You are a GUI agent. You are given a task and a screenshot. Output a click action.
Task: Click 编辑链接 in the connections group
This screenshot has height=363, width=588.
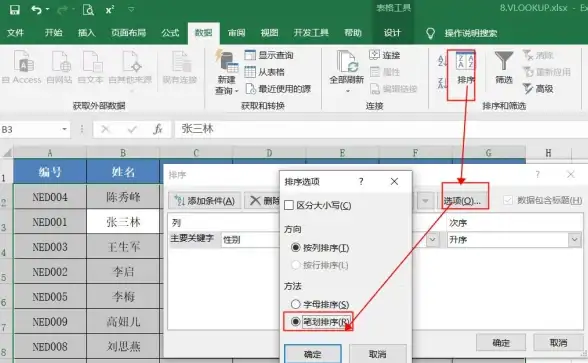[x=394, y=89]
